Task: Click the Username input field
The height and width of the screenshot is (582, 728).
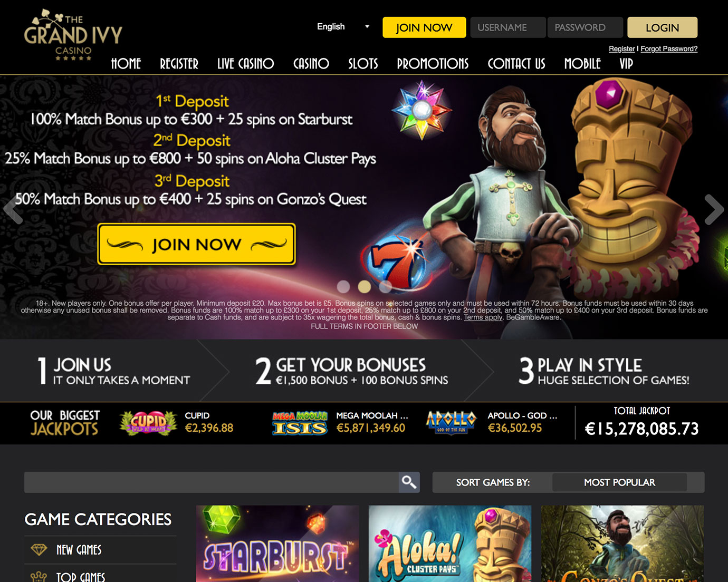Action: tap(508, 27)
